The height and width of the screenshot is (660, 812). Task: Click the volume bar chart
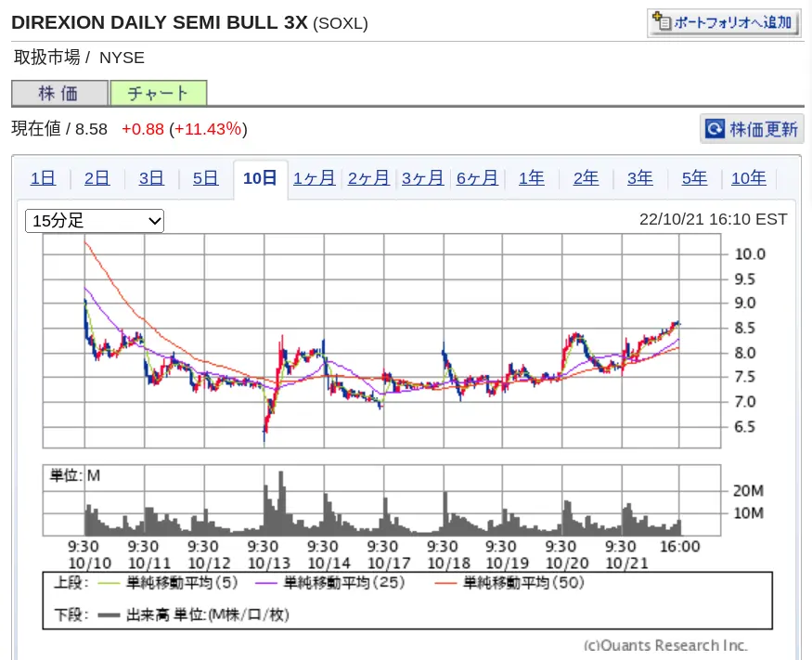pyautogui.click(x=381, y=500)
